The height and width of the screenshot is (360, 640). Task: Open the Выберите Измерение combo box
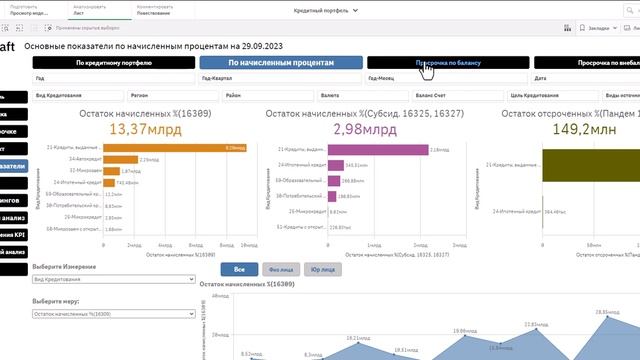(x=113, y=279)
